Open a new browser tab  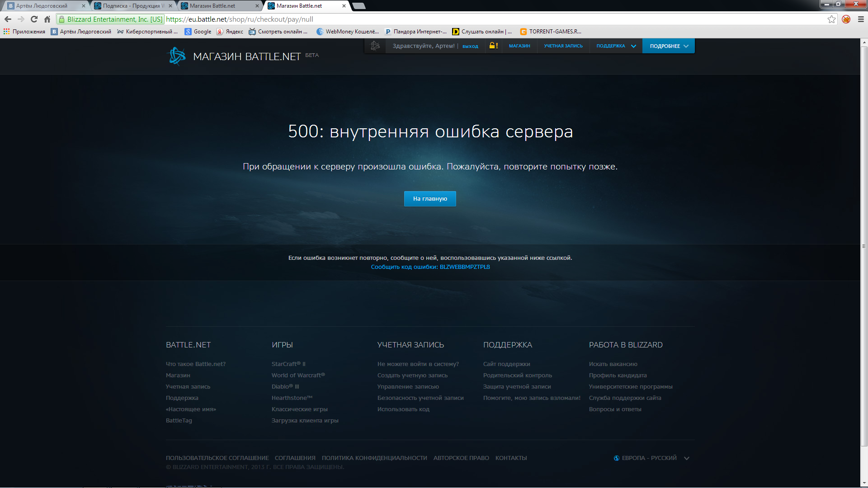point(359,6)
